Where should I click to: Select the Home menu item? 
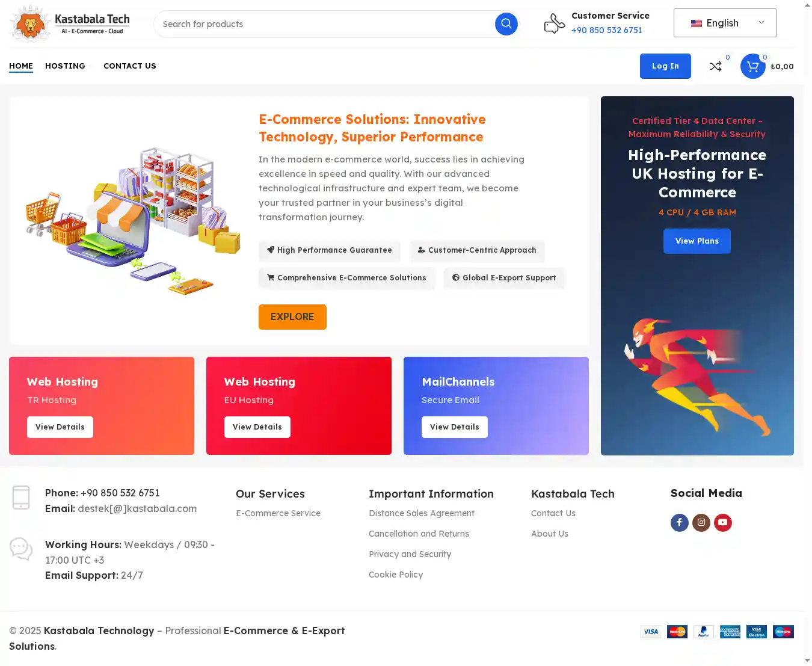pyautogui.click(x=21, y=66)
